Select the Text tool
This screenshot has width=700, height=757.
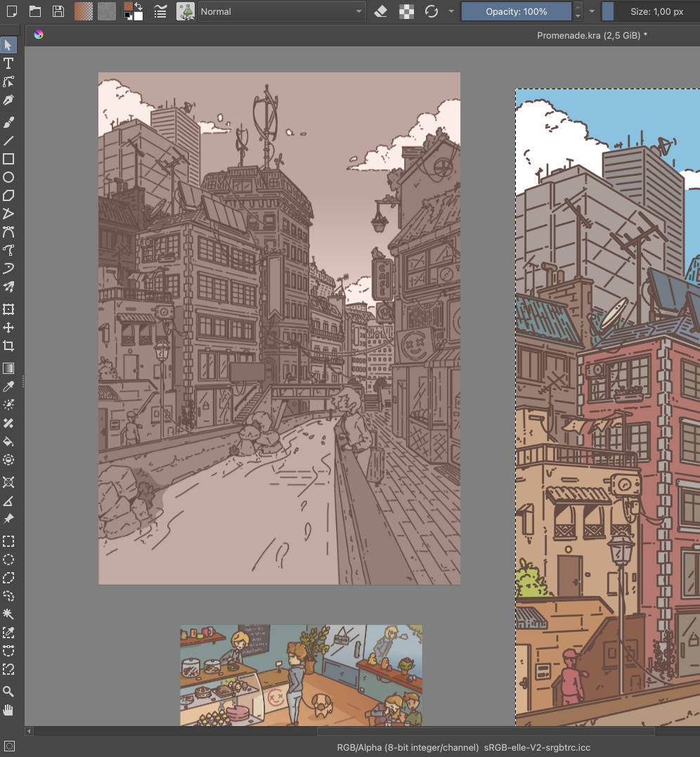click(x=8, y=63)
